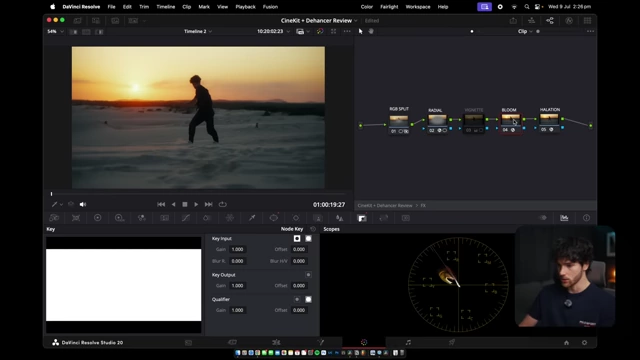Open the RGB Mixer palette
This screenshot has height=360, width=640.
[142, 218]
